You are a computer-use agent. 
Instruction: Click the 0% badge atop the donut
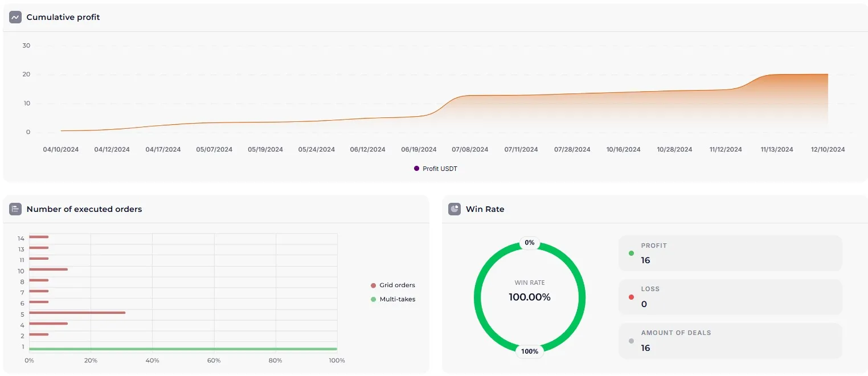[x=530, y=243]
